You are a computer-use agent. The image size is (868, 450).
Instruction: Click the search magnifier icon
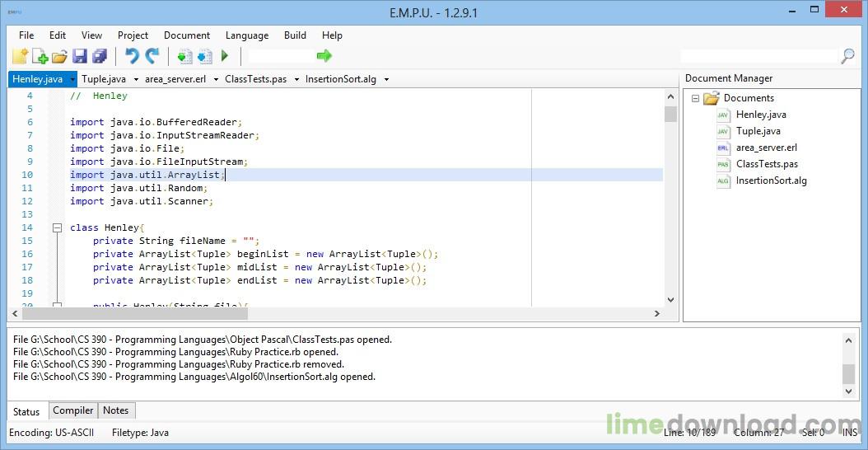[x=847, y=56]
